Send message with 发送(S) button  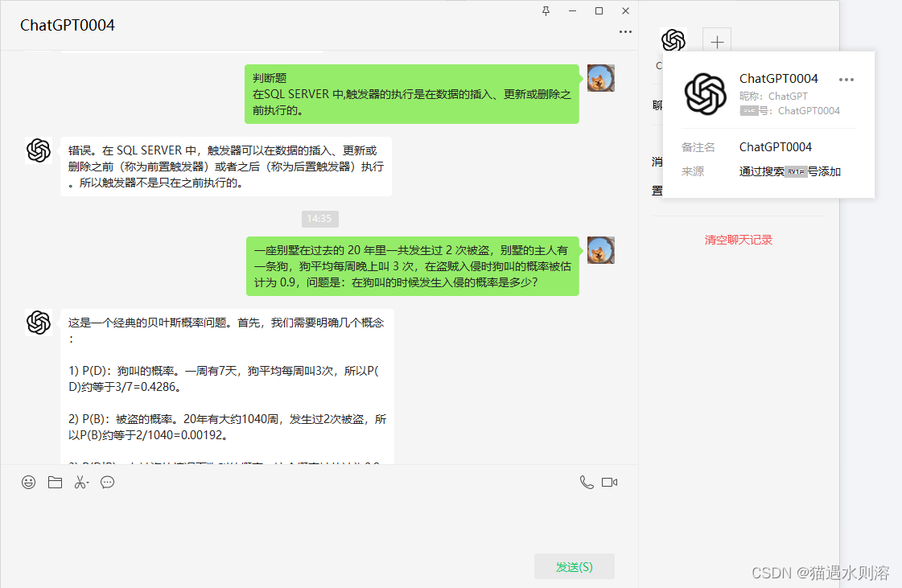pos(574,567)
